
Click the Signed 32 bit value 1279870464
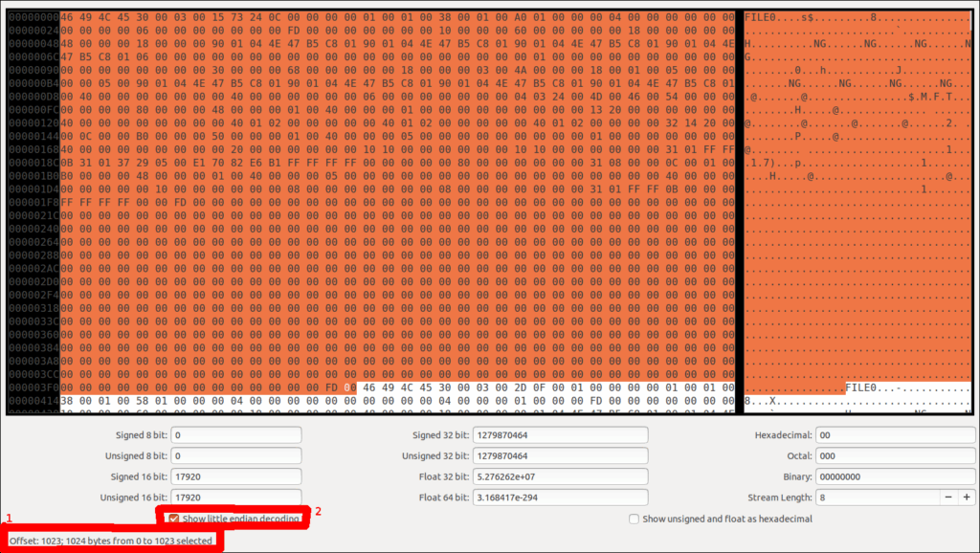[x=560, y=434]
